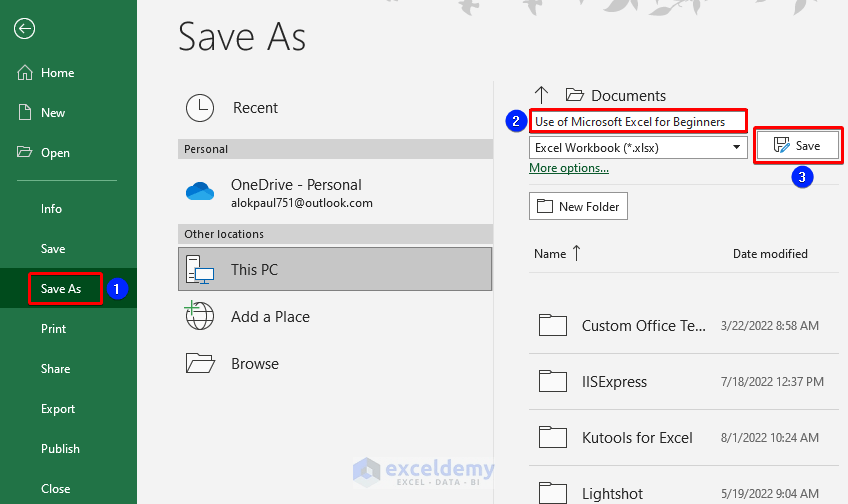Image resolution: width=848 pixels, height=504 pixels.
Task: Click the Name column header
Action: coord(550,254)
